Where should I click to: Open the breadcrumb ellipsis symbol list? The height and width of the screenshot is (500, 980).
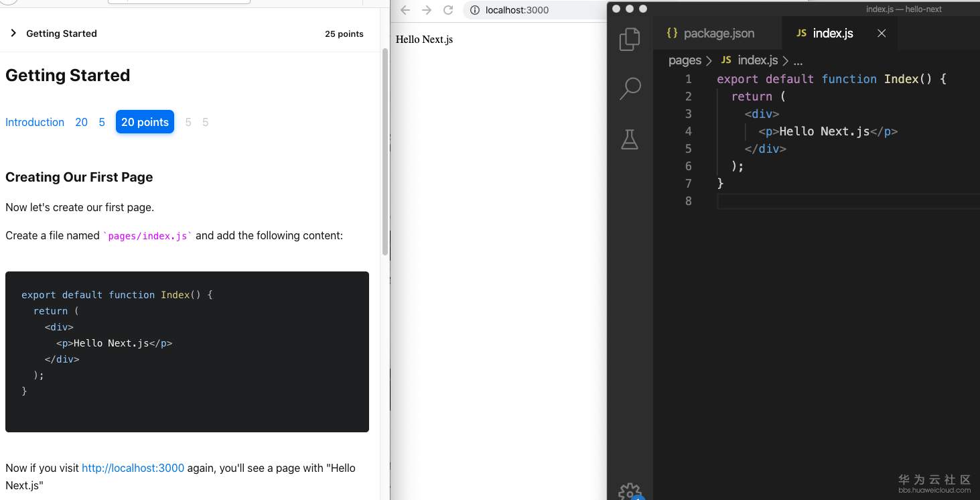pyautogui.click(x=798, y=61)
